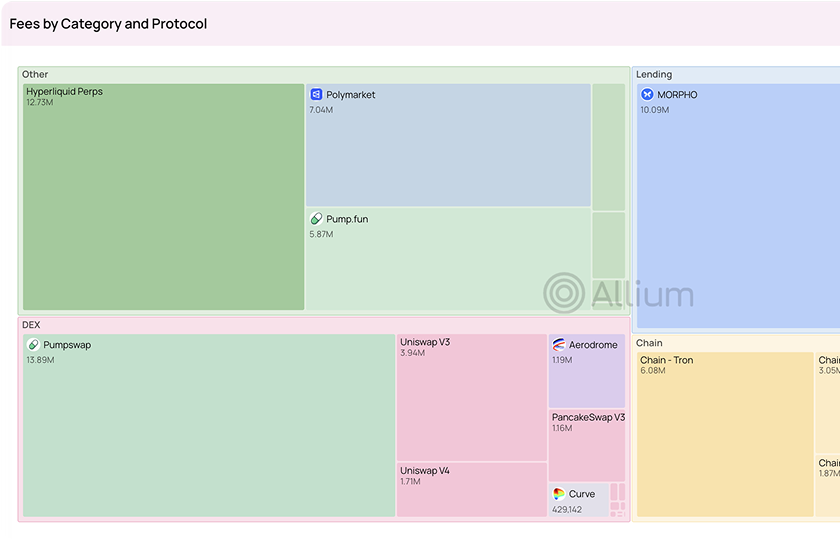Click the 'Other' category header
This screenshot has height=540, width=840.
click(x=35, y=74)
